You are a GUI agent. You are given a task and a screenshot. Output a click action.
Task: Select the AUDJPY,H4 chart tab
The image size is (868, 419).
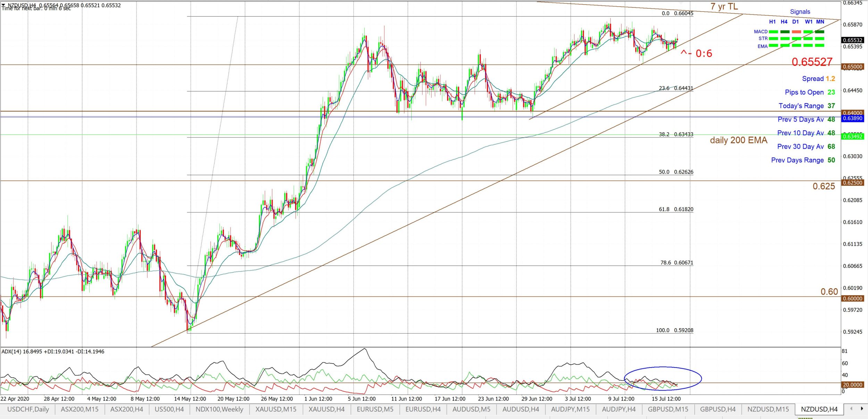click(619, 409)
